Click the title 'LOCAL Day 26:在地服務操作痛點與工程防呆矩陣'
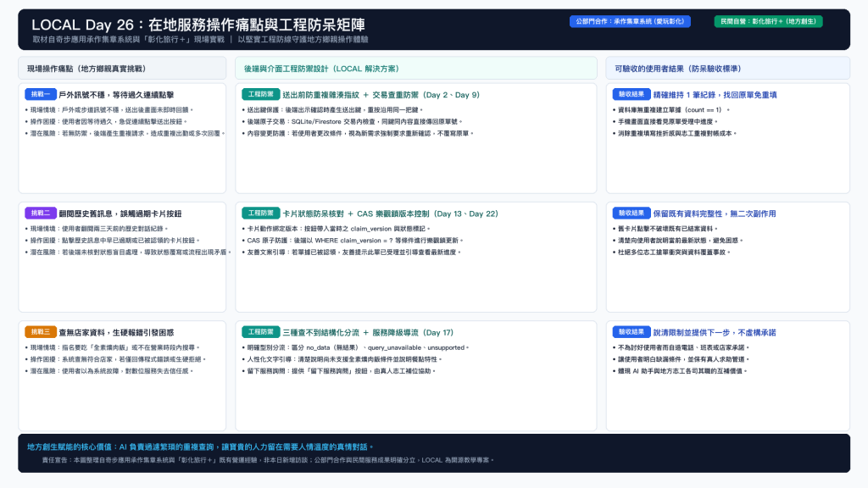The height and width of the screenshot is (488, 868). (x=198, y=25)
